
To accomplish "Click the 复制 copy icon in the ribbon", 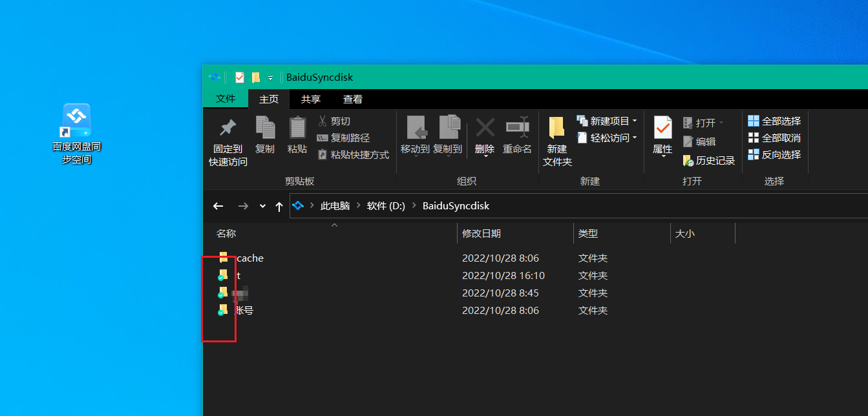I will [265, 128].
